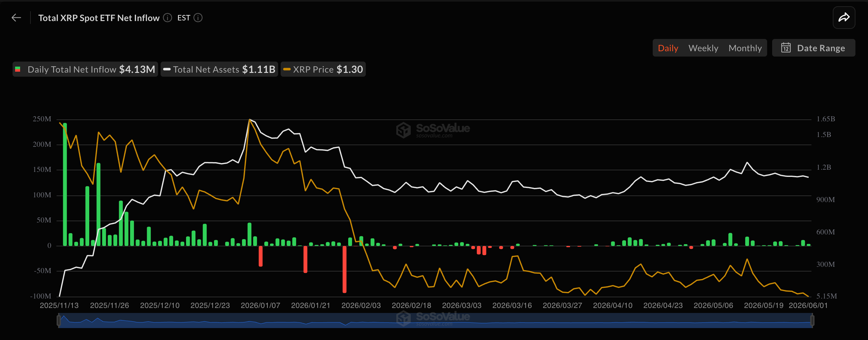Screen dimensions: 868x340
Task: Click red-green swatch of Daily Net Inflow
Action: (x=18, y=69)
